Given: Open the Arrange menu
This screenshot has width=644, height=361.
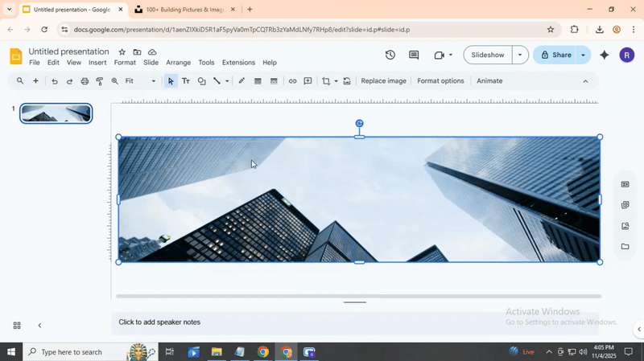Looking at the screenshot, I should click(178, 63).
